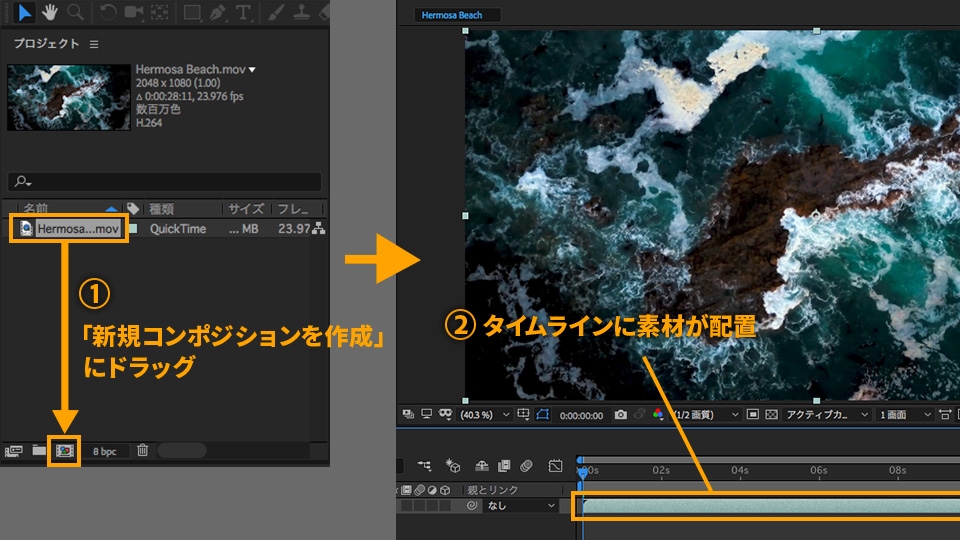Open the project flowchart view icon
The image size is (960, 540).
coord(318,229)
